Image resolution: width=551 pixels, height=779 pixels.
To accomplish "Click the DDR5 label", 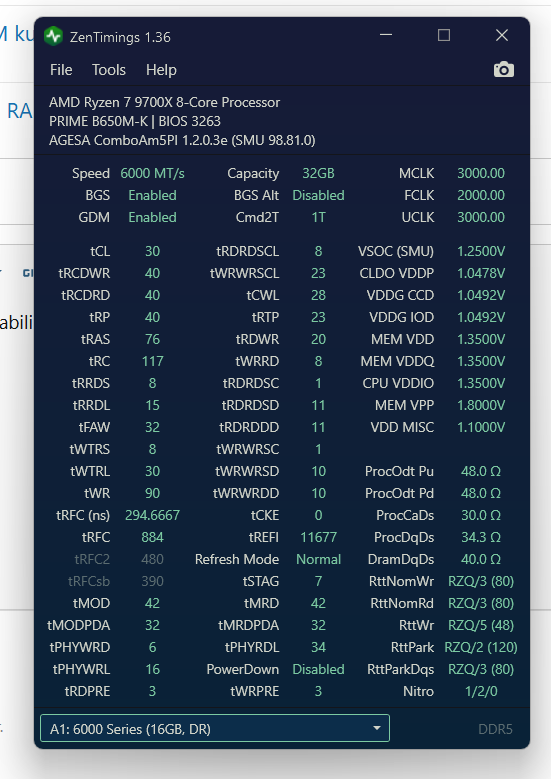I will [x=495, y=729].
